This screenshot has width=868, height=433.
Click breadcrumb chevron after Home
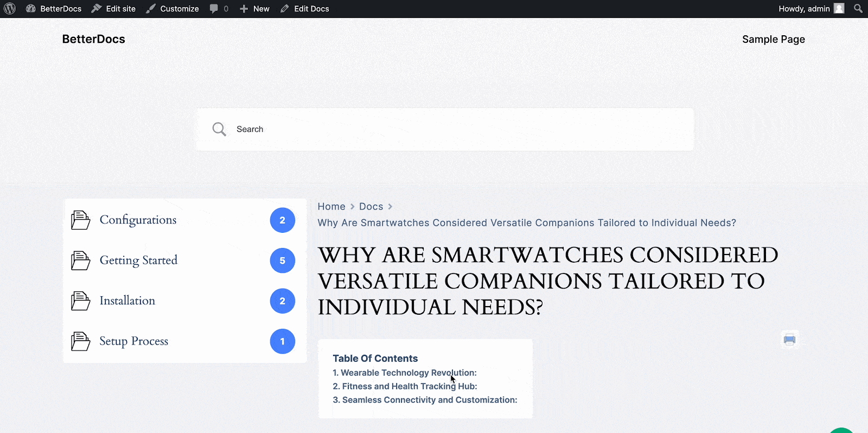(352, 207)
